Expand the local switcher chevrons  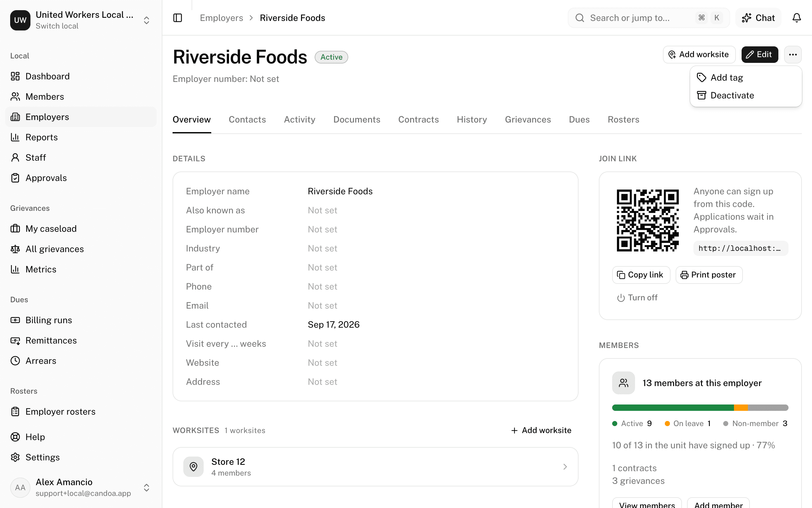(x=146, y=20)
